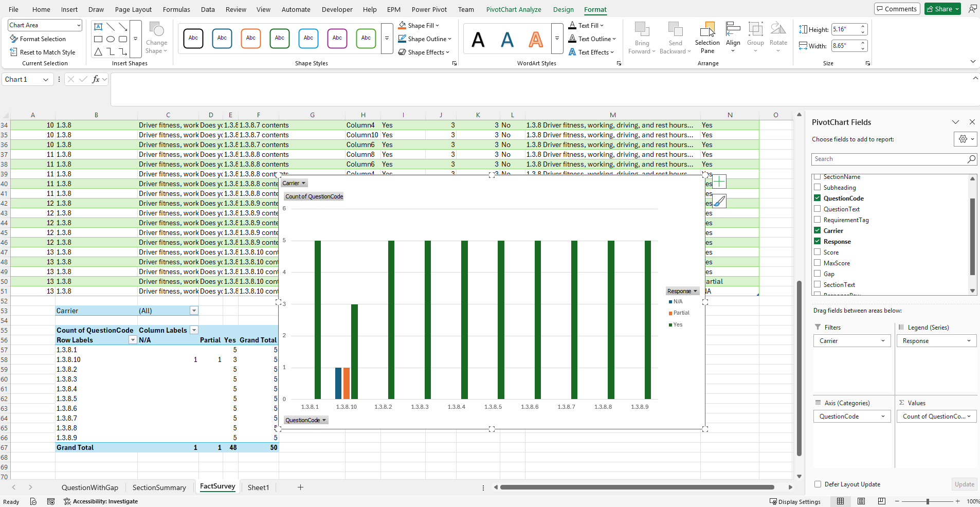Enable Defer Layout Update checkbox
Image resolution: width=980 pixels, height=507 pixels.
818,484
